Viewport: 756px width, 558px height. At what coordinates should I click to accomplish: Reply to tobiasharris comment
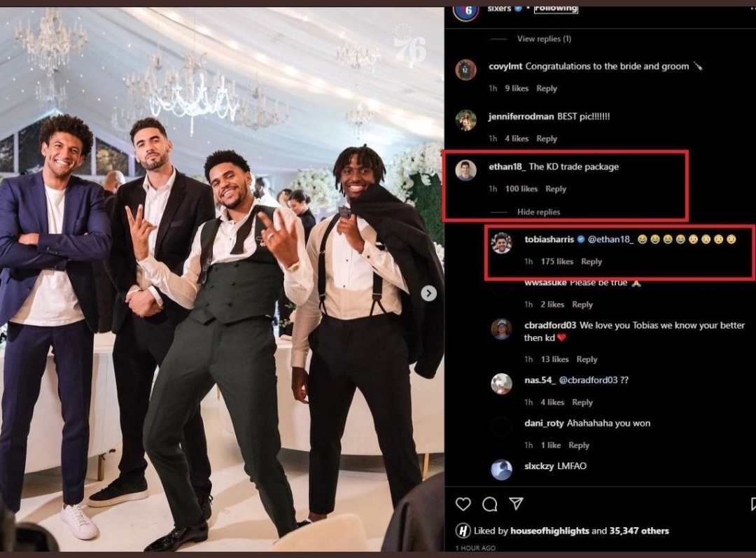591,262
